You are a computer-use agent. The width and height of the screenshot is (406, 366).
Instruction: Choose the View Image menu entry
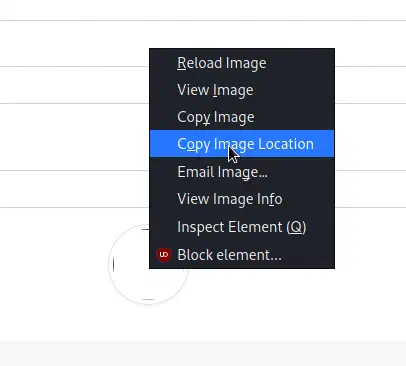242,90
